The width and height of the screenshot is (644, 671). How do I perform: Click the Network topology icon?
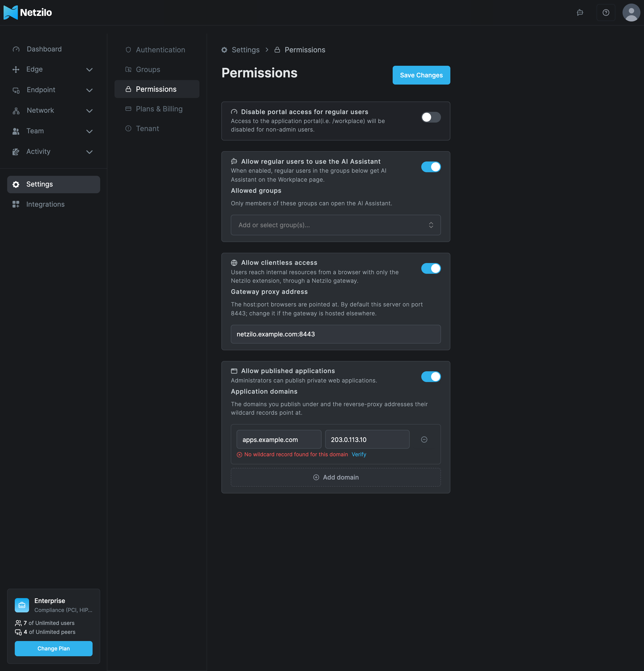tap(16, 110)
